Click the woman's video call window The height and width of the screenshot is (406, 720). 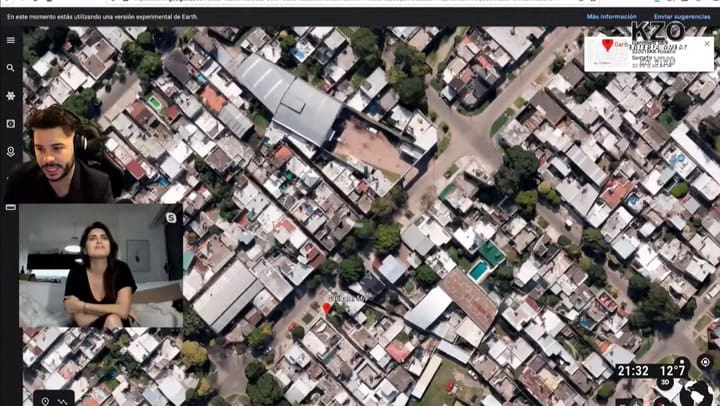click(100, 265)
